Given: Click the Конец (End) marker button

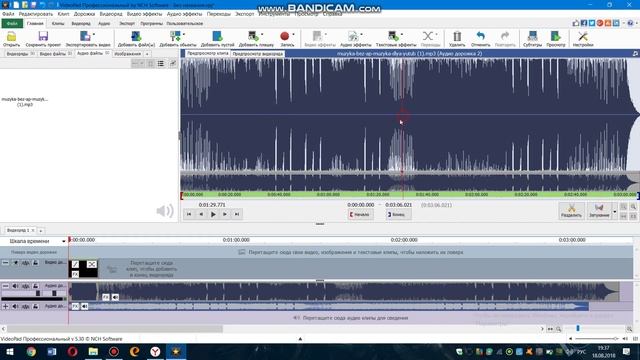Looking at the screenshot, I should [398, 214].
